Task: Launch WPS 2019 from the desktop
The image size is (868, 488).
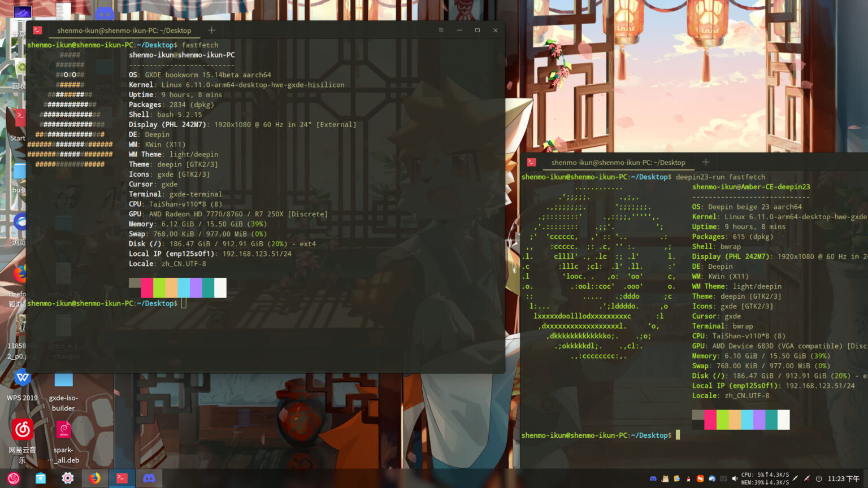Action: pos(23,378)
